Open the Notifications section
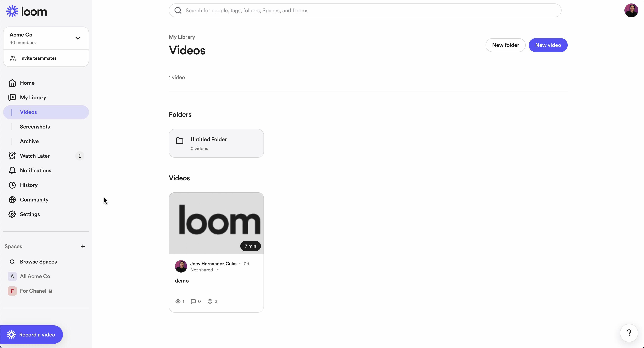 (x=35, y=171)
